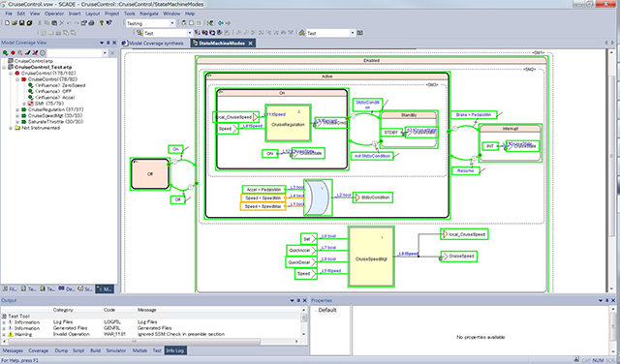Click the warning icon in the Output list
Screen dimensions: 620x364
[x=11, y=334]
